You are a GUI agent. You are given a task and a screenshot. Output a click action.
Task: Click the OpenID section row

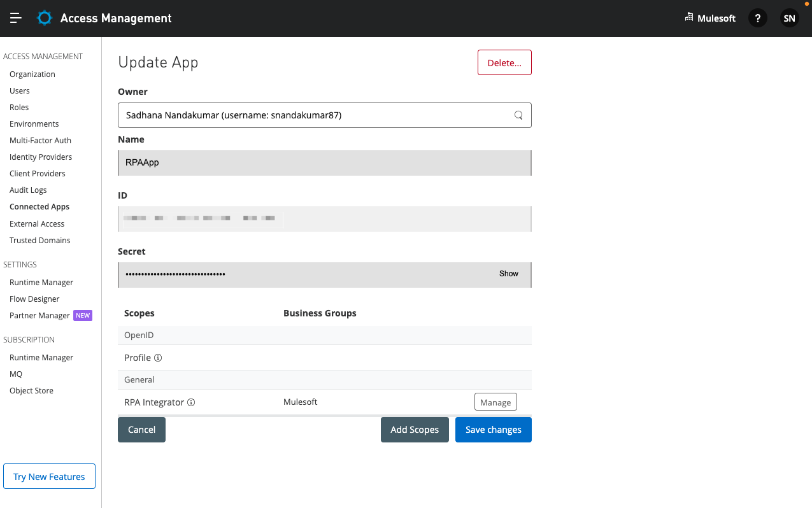325,335
